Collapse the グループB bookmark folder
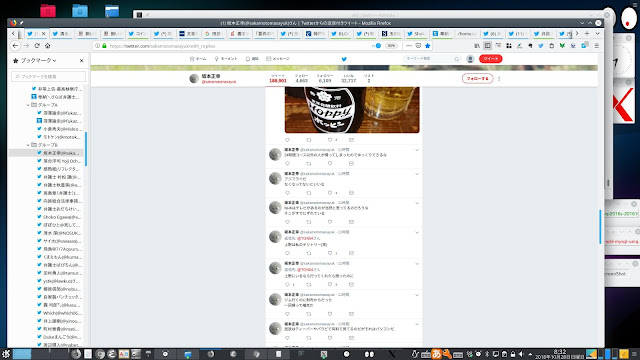Viewport: 640px width, 360px height. 28,145
